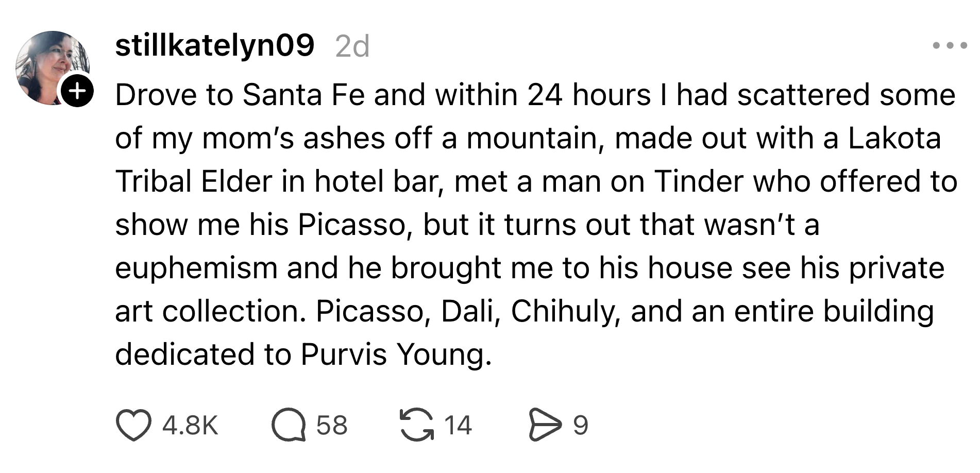
Task: Repost using the circular arrows icon
Action: tap(416, 426)
